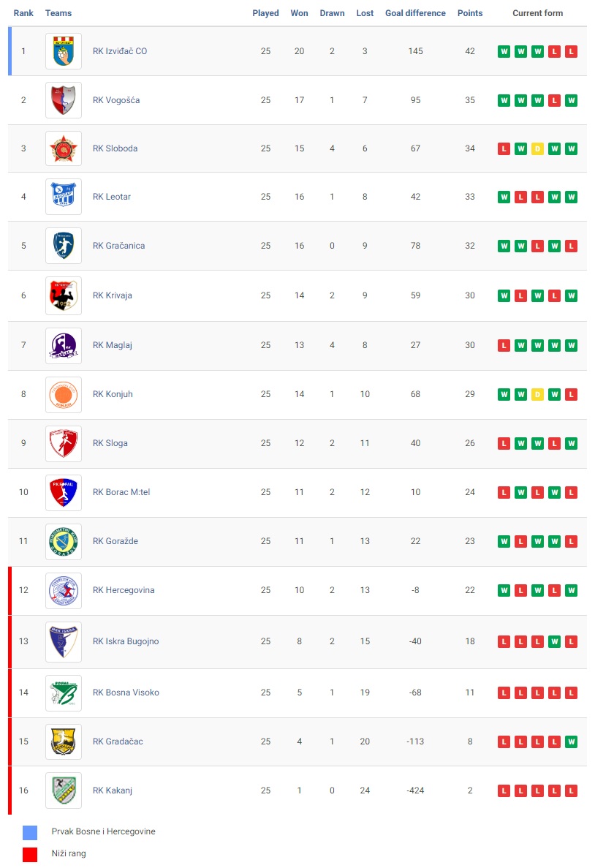This screenshot has height=868, width=595.
Task: Select the RK Kakanj green shield logo
Action: coord(64,790)
